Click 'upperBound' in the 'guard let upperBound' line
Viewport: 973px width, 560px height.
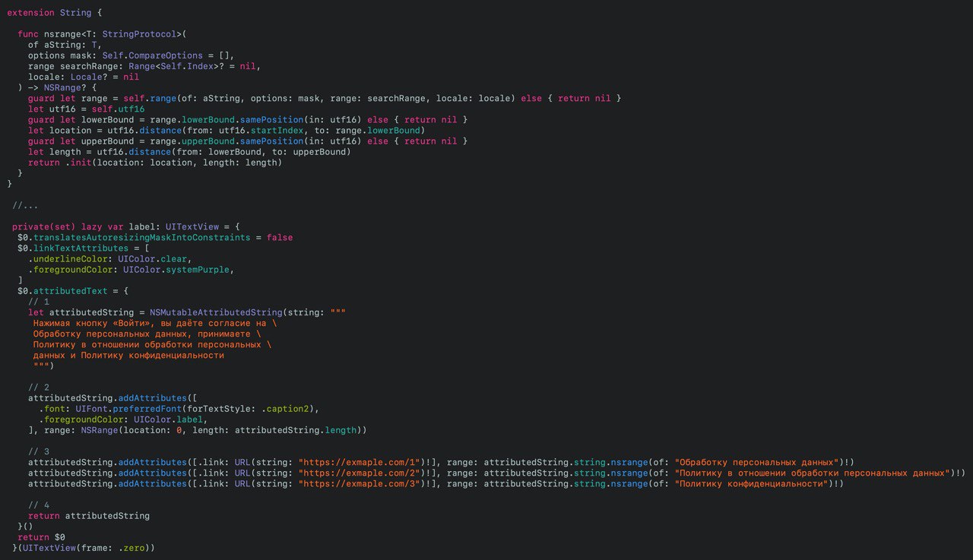pos(107,141)
